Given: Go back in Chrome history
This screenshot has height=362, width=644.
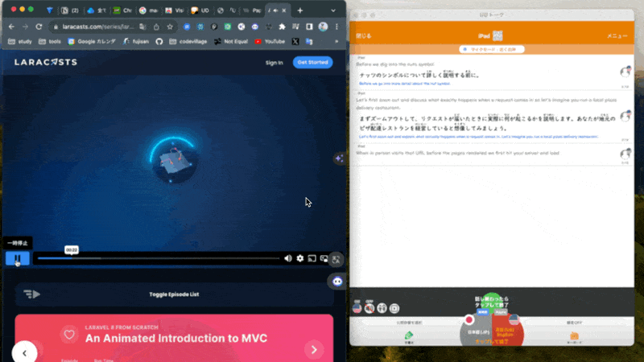Looking at the screenshot, I should (x=11, y=27).
